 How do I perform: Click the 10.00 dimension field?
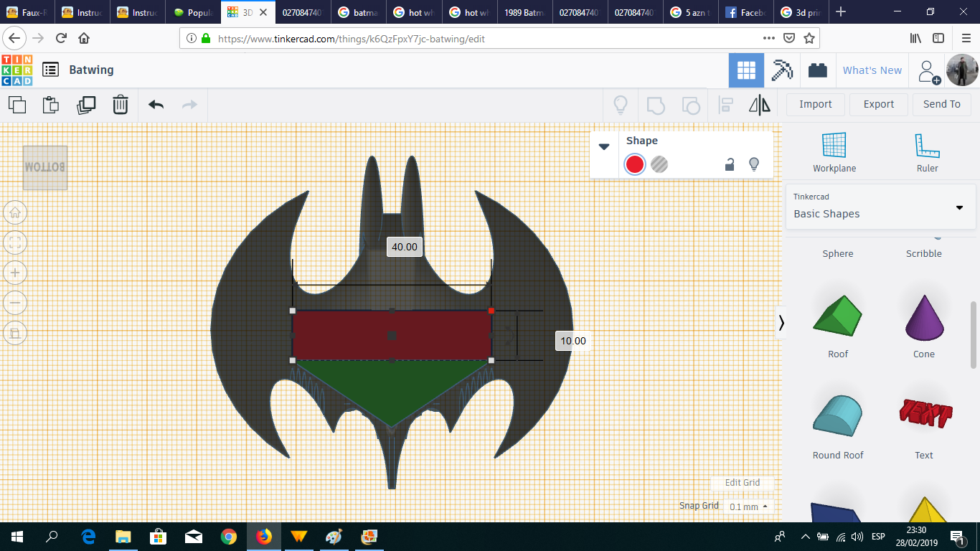click(x=573, y=341)
